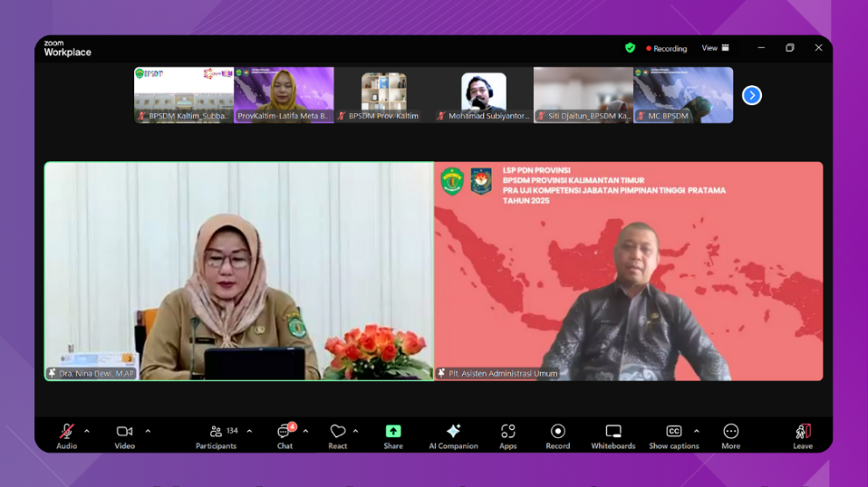The image size is (868, 487).
Task: Start screen sharing with Share
Action: [393, 436]
